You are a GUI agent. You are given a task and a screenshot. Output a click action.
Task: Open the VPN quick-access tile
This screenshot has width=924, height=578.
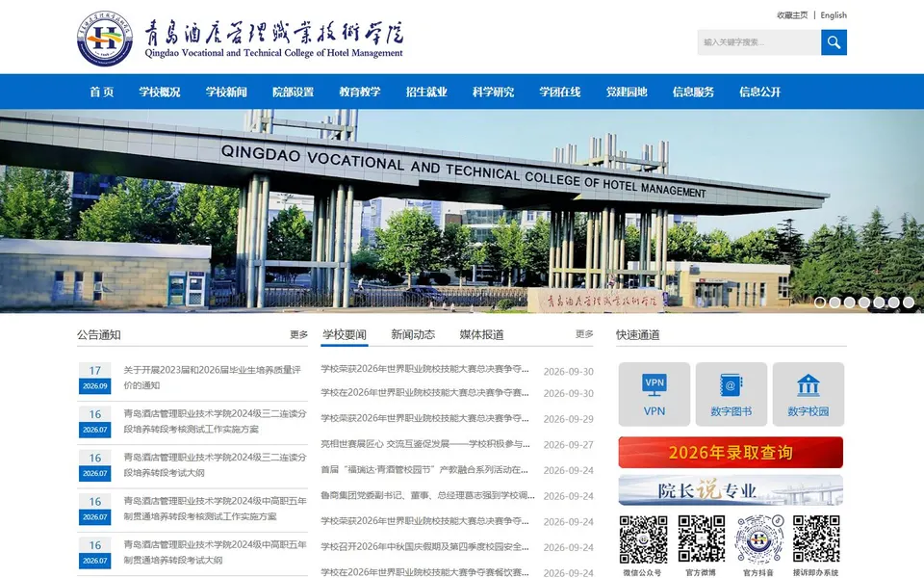(654, 394)
